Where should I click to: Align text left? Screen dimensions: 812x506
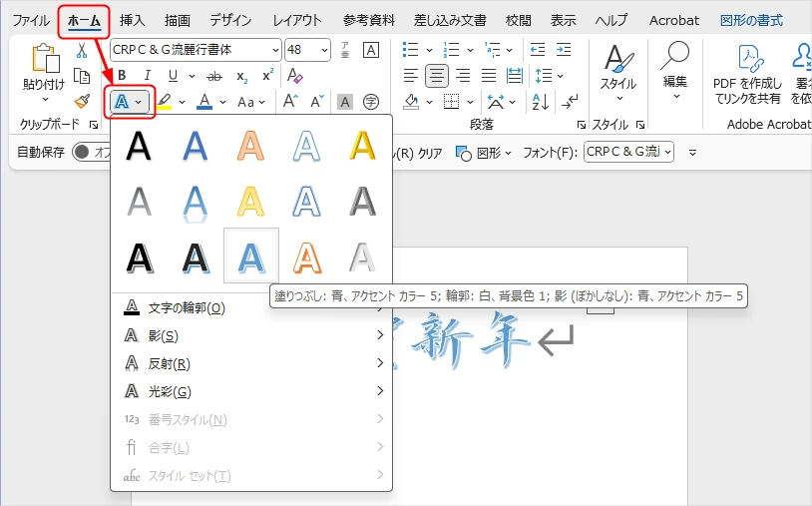[x=411, y=76]
